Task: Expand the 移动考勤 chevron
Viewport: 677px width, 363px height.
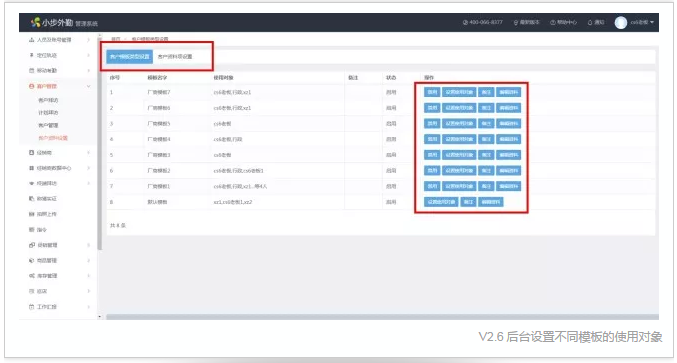Action: [x=89, y=70]
